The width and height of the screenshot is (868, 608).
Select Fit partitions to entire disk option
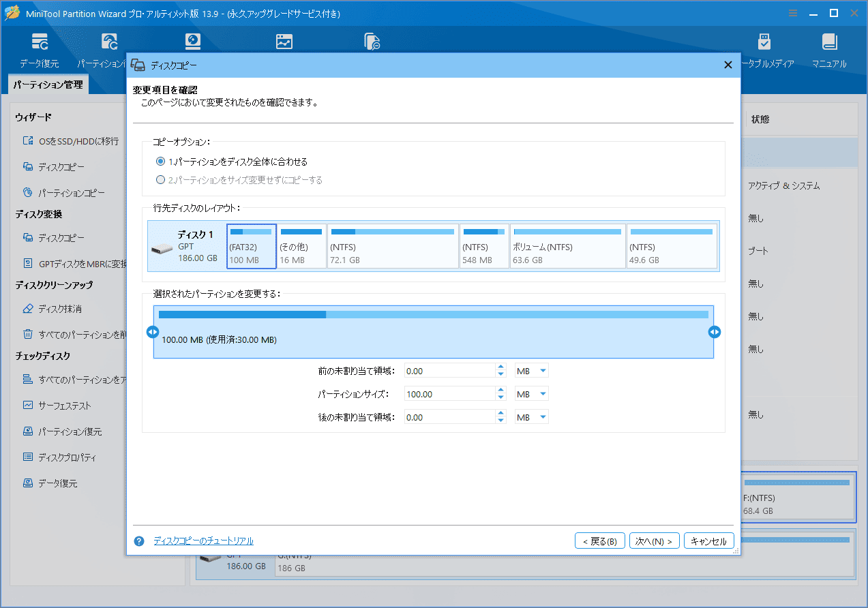coord(232,162)
